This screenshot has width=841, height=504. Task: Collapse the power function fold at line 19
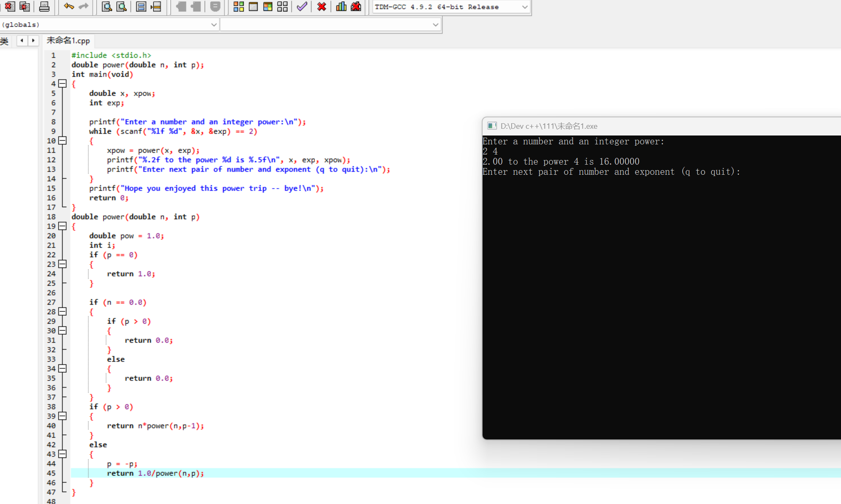coord(62,226)
